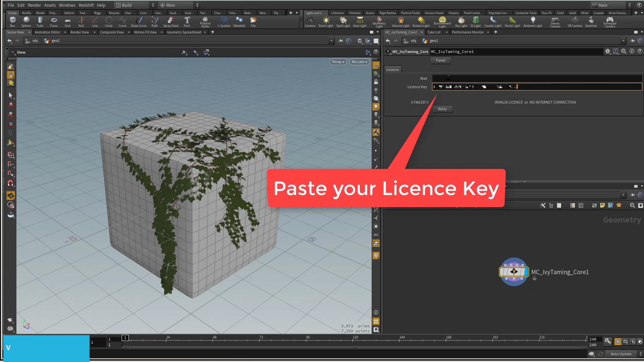Open the Redshift menu

tap(86, 5)
